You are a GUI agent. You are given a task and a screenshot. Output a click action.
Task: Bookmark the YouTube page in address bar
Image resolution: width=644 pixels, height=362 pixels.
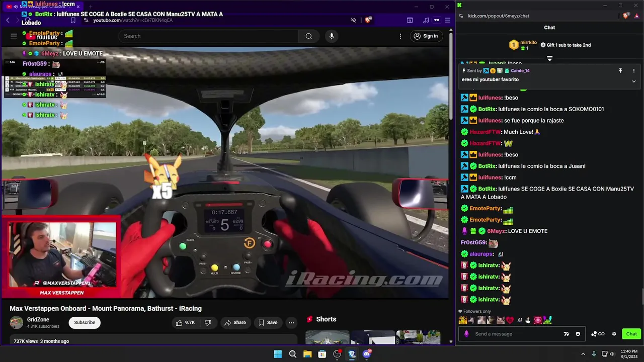tap(73, 20)
